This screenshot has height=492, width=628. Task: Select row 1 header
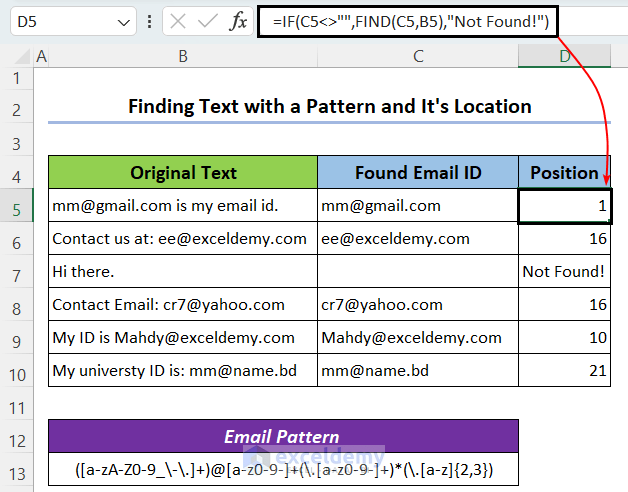click(16, 79)
